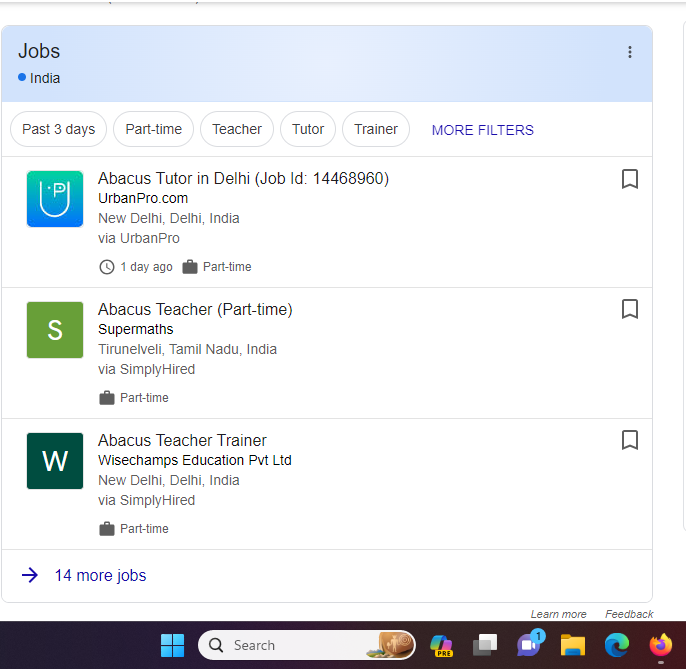This screenshot has height=669, width=686.
Task: Open the Jobs panel three-dot menu
Action: point(630,52)
